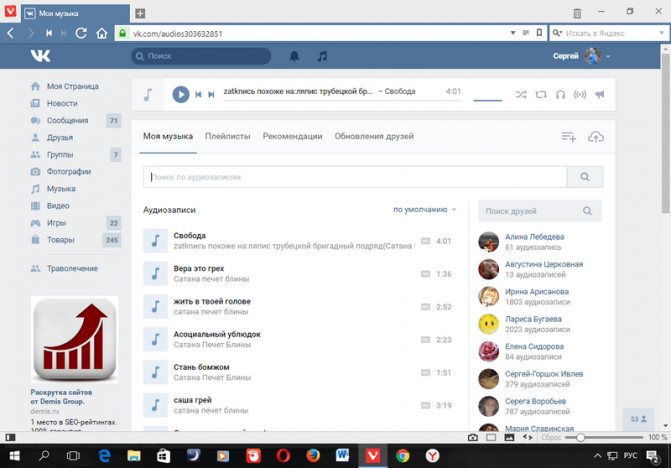671x468 pixels.
Task: Toggle repeat track mode
Action: click(x=541, y=94)
